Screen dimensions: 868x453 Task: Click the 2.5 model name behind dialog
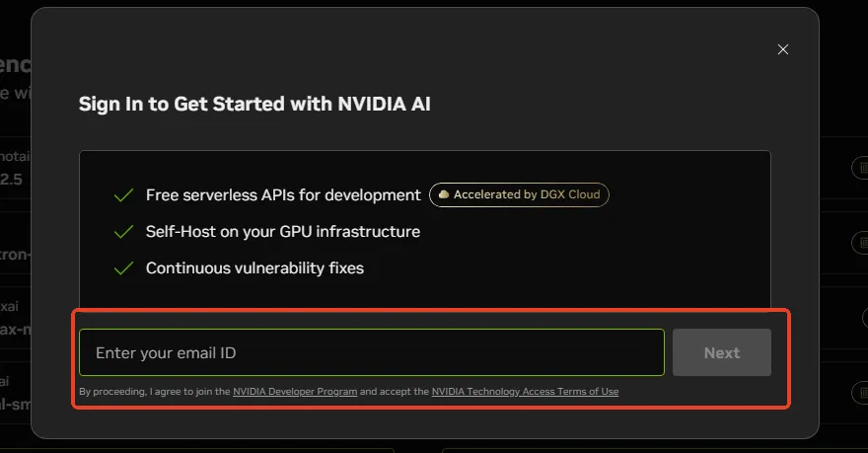coord(12,180)
